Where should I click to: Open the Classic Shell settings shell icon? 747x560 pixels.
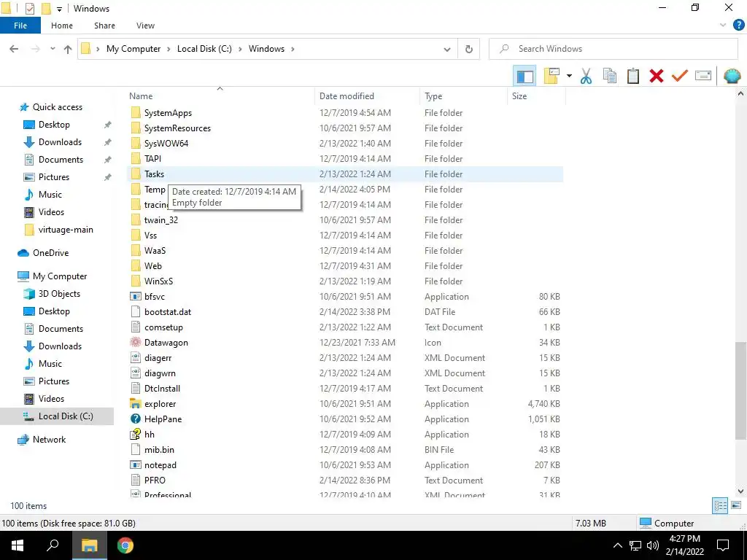[x=732, y=76]
